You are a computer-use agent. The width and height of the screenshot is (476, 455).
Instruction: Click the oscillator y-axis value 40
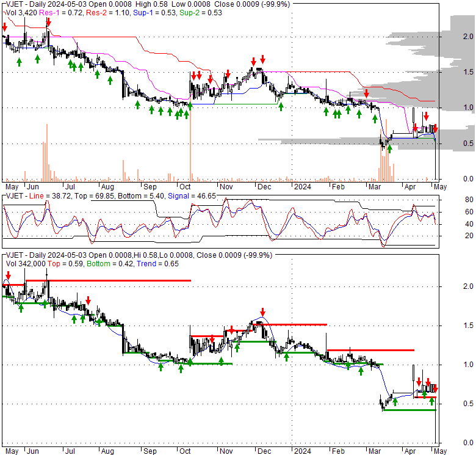pos(469,224)
